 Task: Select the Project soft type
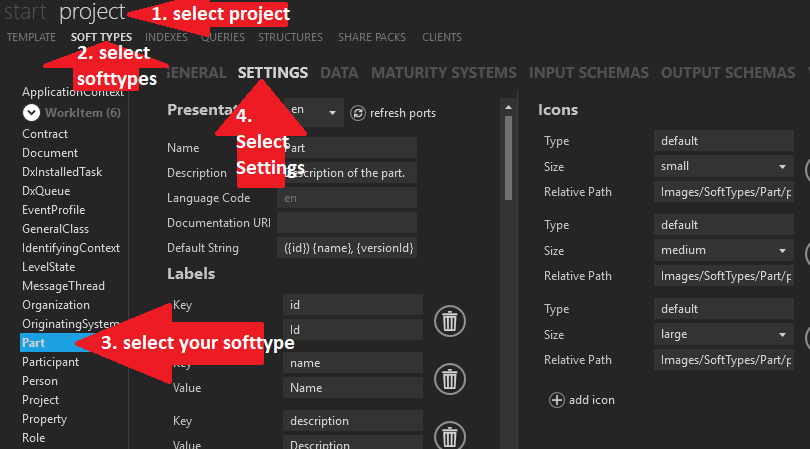point(40,400)
